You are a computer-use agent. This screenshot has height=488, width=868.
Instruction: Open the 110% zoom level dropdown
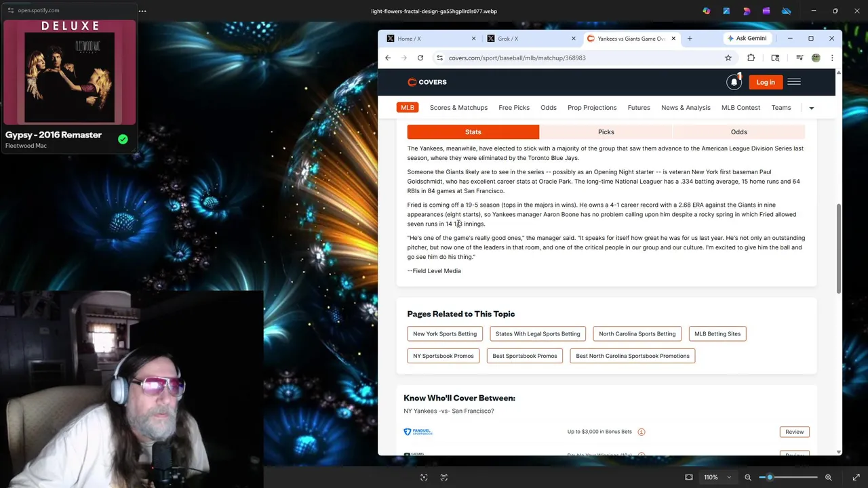(x=717, y=477)
